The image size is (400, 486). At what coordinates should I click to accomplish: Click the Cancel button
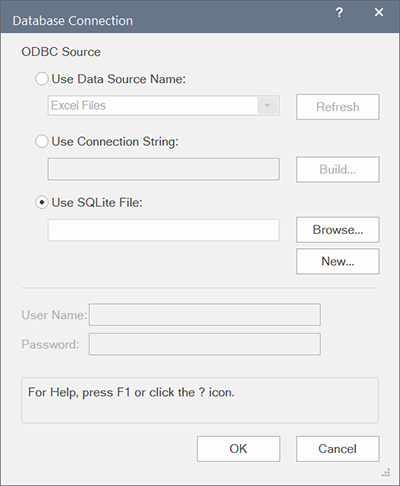click(x=338, y=449)
